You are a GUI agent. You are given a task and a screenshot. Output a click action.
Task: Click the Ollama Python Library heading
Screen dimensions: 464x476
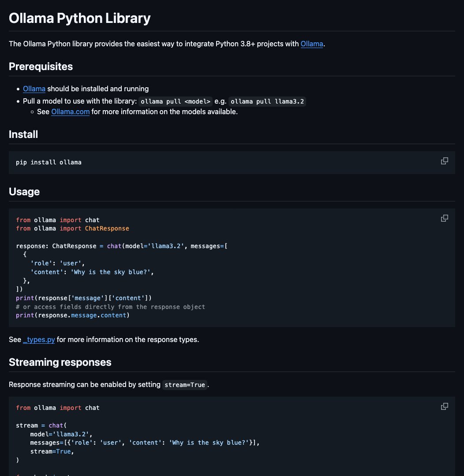[80, 18]
